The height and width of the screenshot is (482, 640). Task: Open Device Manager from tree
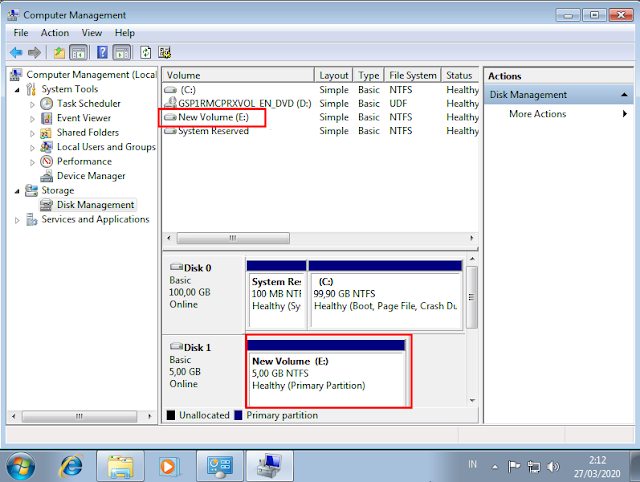point(91,176)
